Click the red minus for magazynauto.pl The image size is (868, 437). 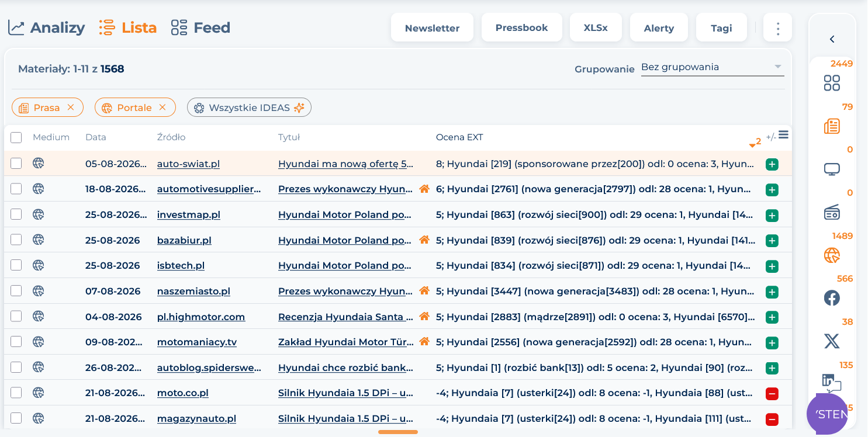click(772, 419)
